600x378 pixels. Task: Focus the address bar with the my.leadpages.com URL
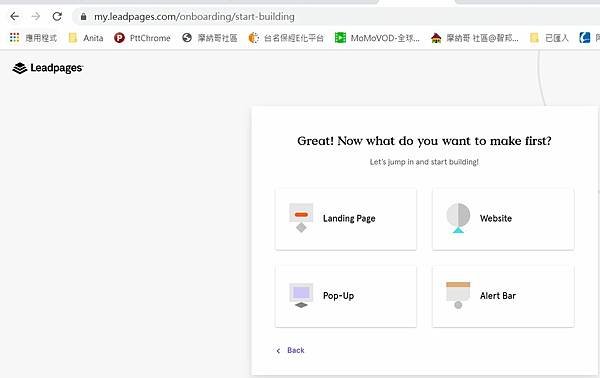click(337, 16)
